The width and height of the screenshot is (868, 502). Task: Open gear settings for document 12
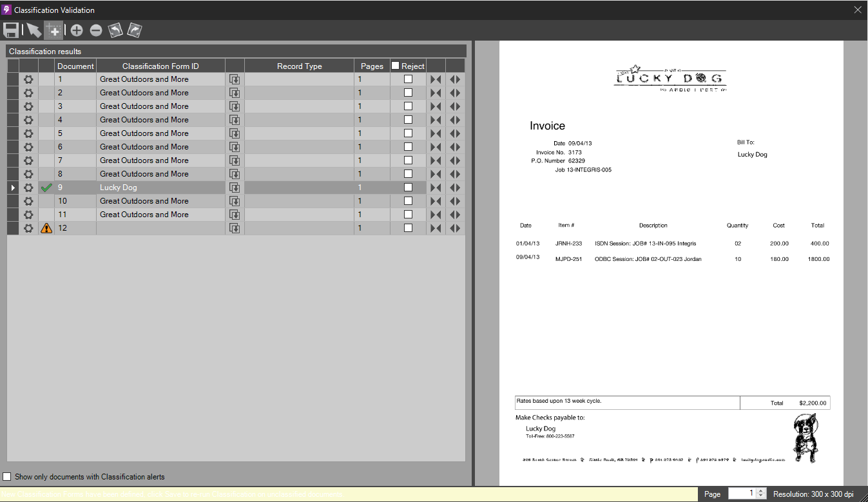click(x=28, y=228)
